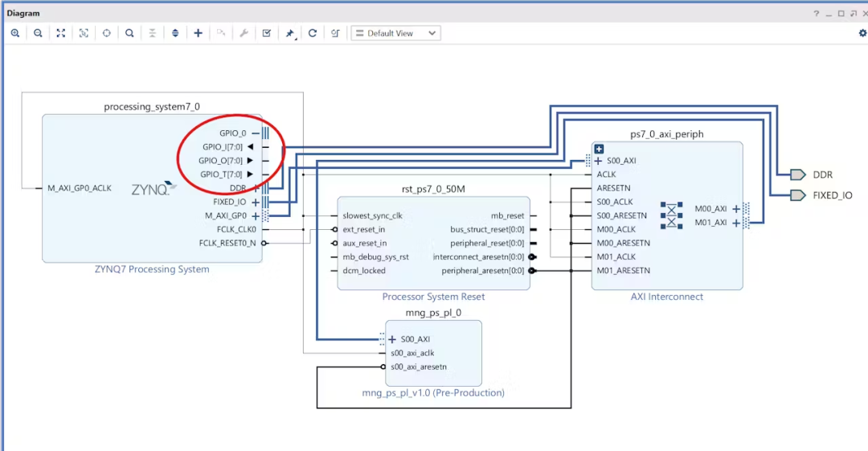Click the pin icon in the toolbar
The width and height of the screenshot is (868, 451).
tap(289, 33)
